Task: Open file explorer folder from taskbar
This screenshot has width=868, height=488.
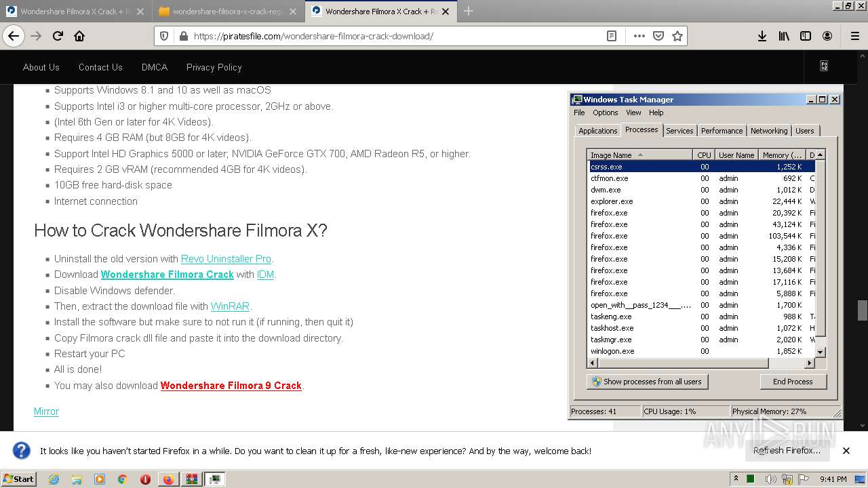Action: tap(77, 479)
